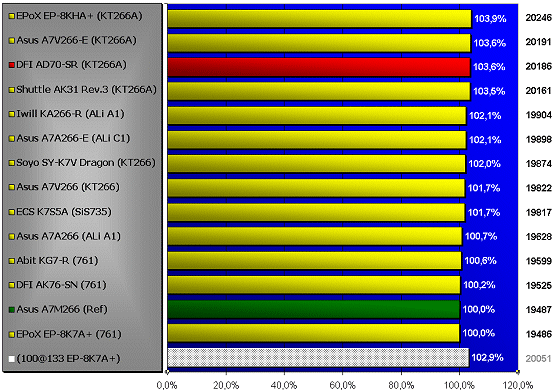Select the Asus A7A266-E (ALi C1) label
The height and width of the screenshot is (392, 555).
(x=73, y=138)
